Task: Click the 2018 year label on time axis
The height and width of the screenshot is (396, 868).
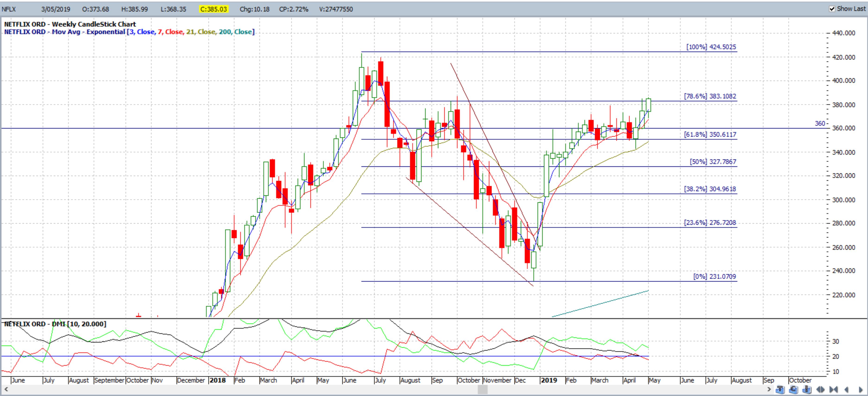Action: coord(217,380)
